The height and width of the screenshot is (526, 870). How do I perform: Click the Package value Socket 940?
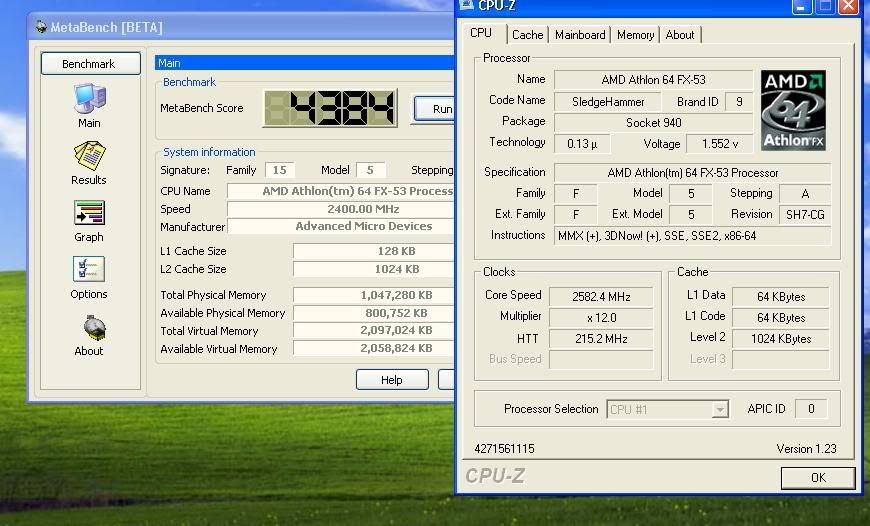pos(653,123)
